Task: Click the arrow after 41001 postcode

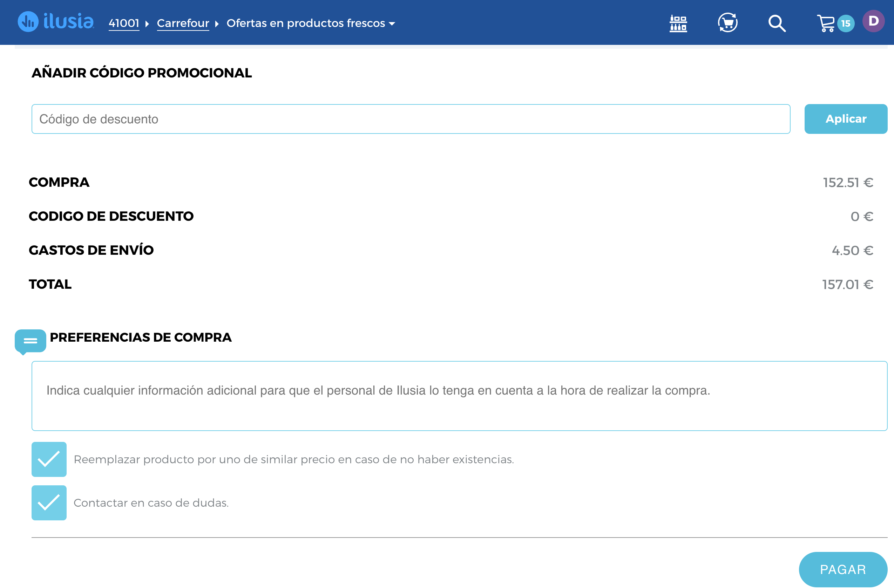Action: [x=147, y=24]
